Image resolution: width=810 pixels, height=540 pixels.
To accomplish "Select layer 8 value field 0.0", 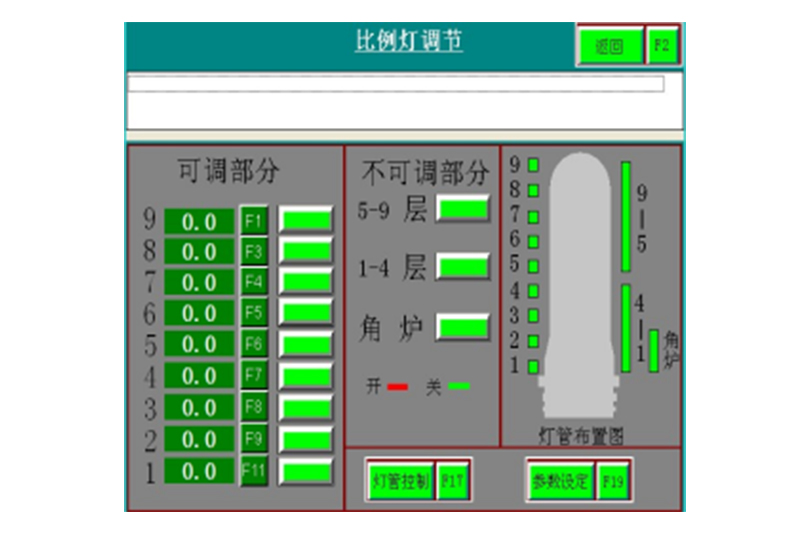I will tap(199, 252).
